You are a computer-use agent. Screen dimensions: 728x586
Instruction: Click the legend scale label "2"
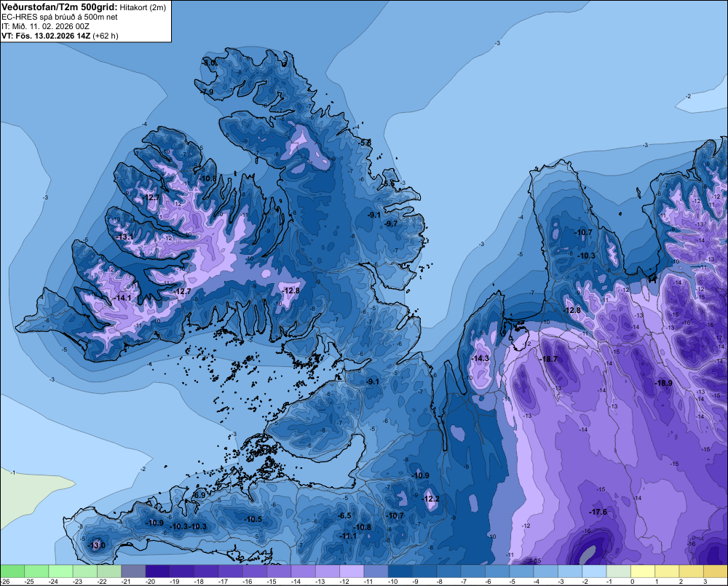681,582
